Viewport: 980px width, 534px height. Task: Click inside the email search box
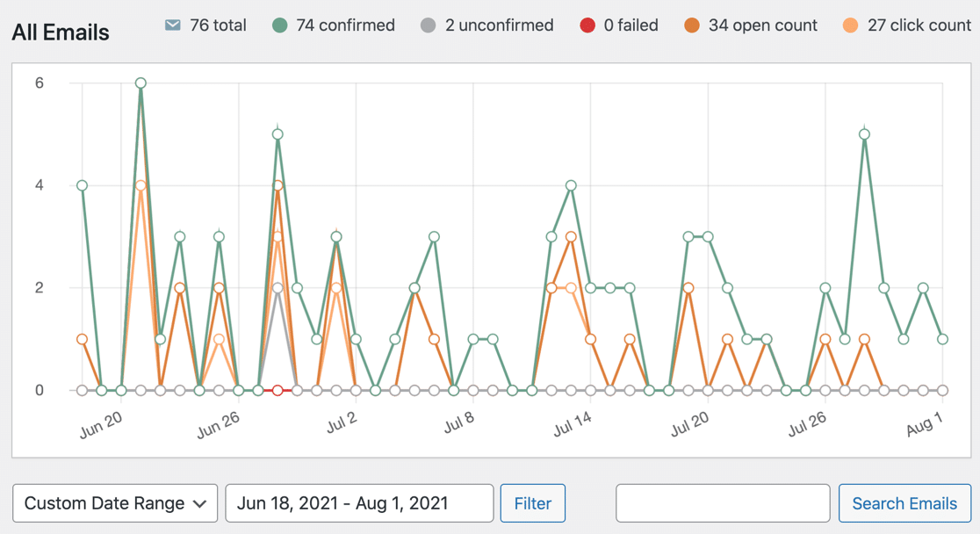722,503
